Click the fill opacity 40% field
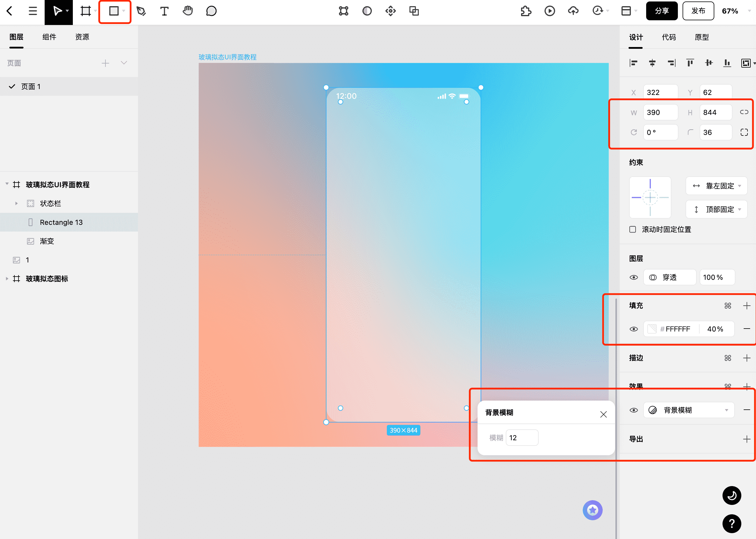 pyautogui.click(x=715, y=329)
